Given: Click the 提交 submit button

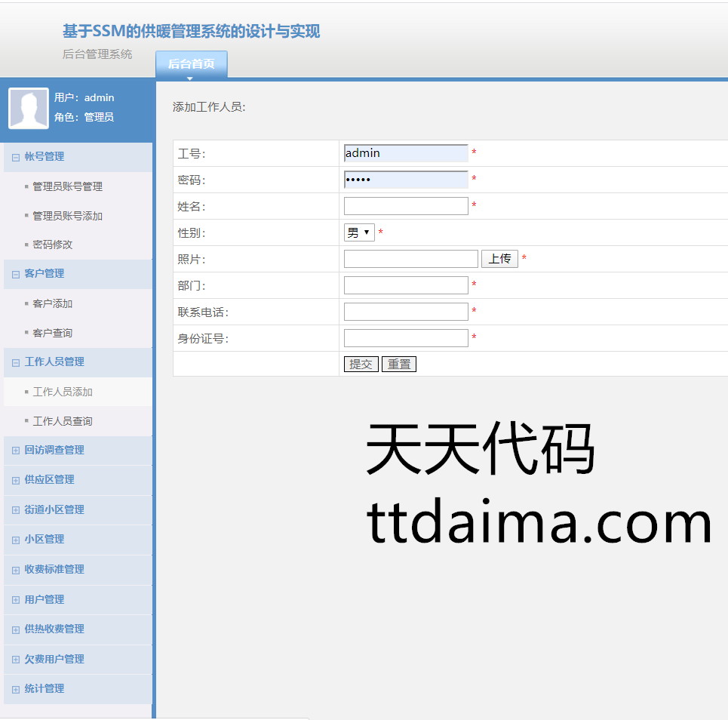Looking at the screenshot, I should (361, 365).
